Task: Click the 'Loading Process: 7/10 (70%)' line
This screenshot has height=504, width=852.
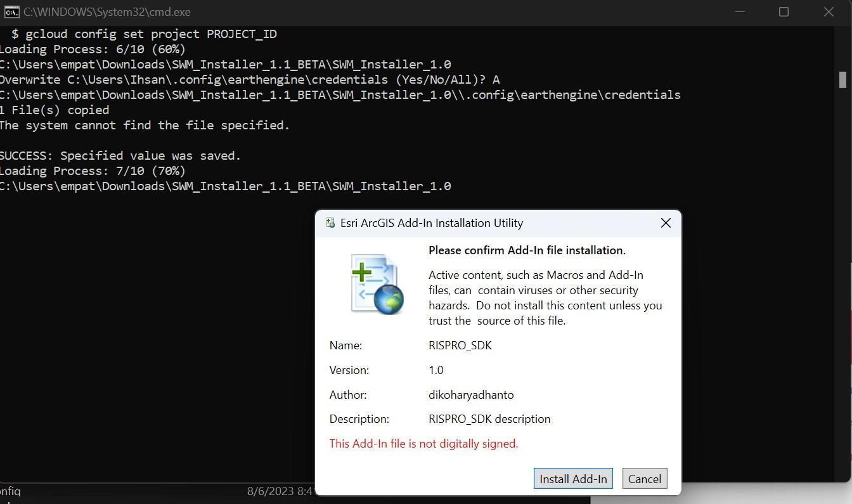Action: 93,171
